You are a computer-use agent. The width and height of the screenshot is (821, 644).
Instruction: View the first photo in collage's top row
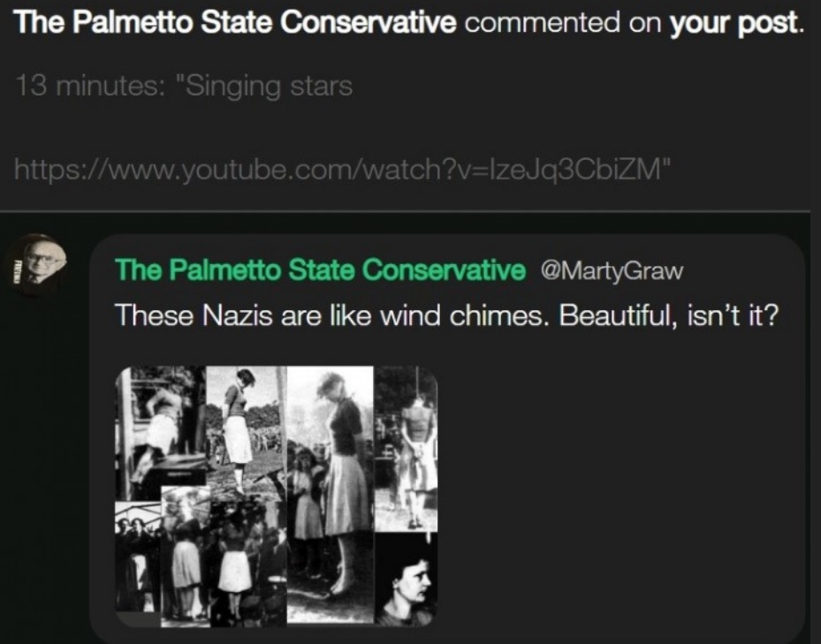160,433
